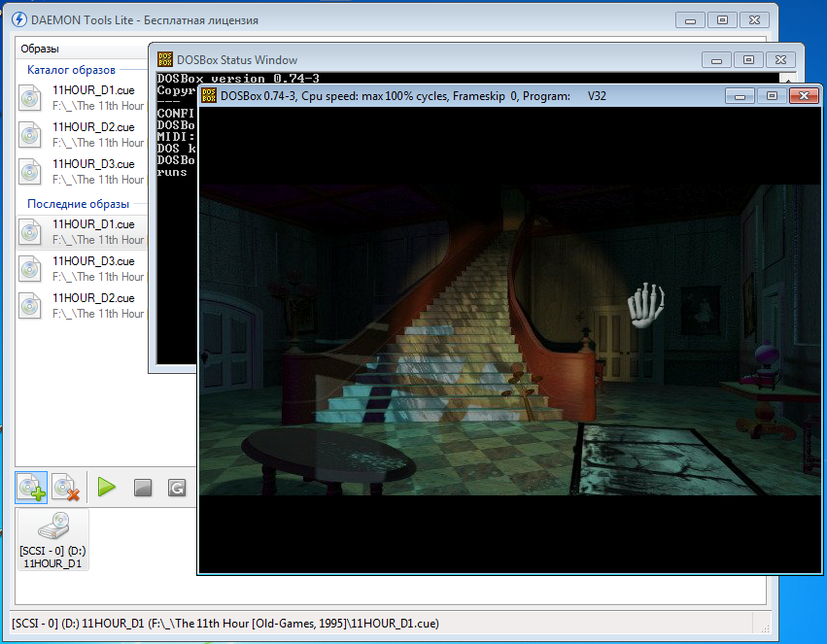The width and height of the screenshot is (827, 644).
Task: Click the Образы panel header
Action: (x=40, y=49)
